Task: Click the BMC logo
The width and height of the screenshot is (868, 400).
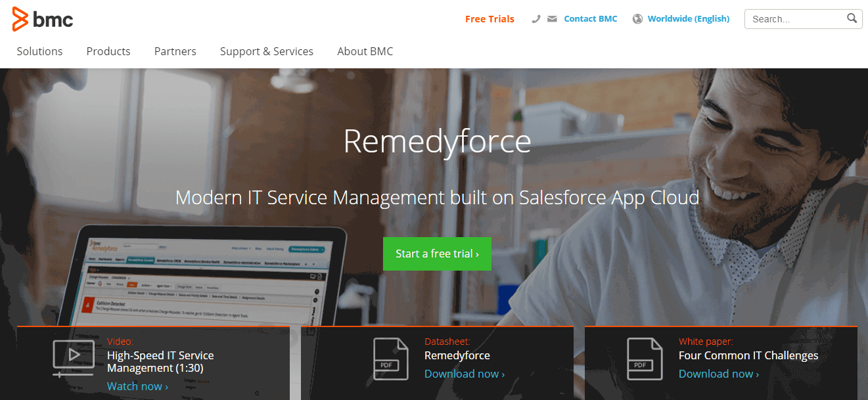Action: [43, 19]
